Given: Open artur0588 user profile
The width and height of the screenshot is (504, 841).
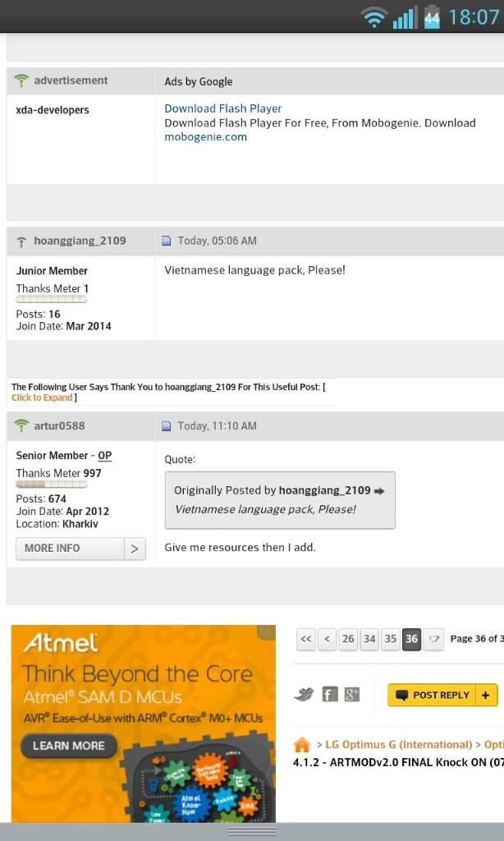Looking at the screenshot, I should pyautogui.click(x=60, y=426).
